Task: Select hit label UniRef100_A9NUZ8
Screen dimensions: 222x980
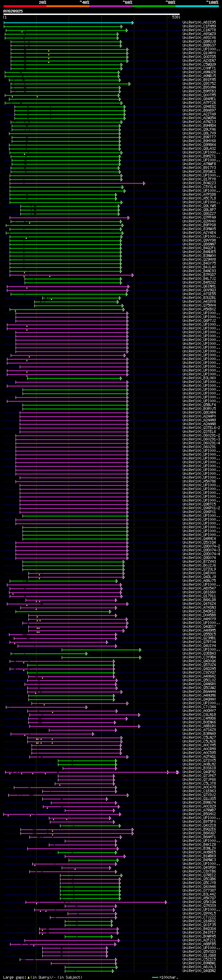Action: pos(199,72)
